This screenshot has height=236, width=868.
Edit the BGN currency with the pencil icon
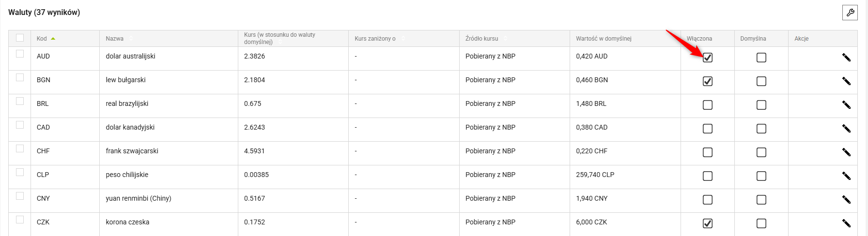(846, 81)
